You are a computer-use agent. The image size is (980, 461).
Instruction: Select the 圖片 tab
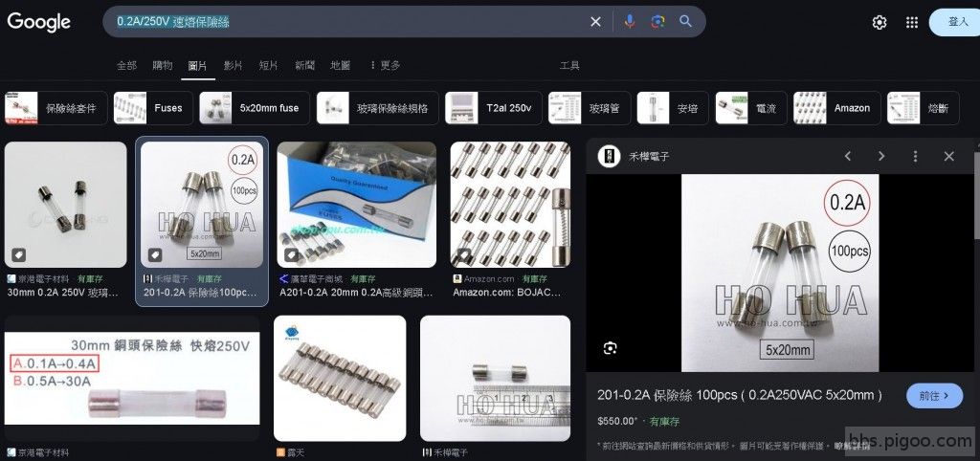coord(197,65)
